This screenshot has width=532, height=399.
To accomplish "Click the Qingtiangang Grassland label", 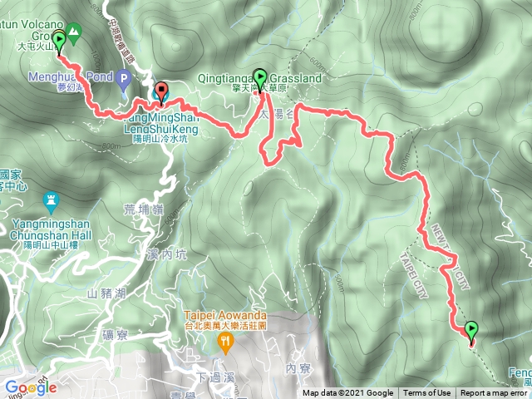I will point(259,78).
